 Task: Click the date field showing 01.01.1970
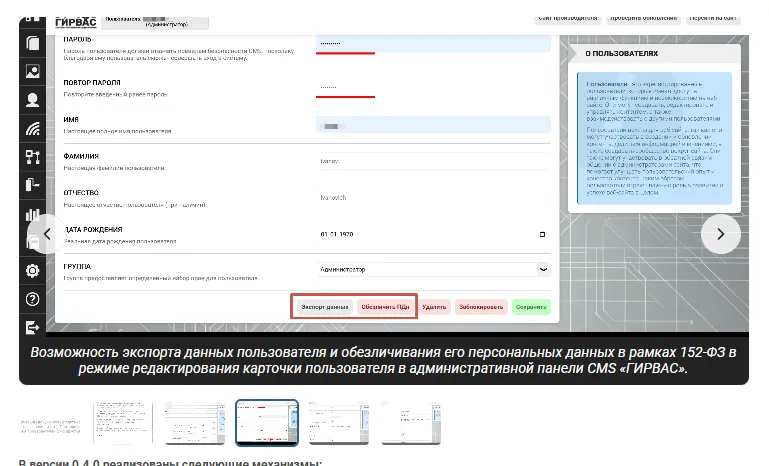pyautogui.click(x=434, y=234)
